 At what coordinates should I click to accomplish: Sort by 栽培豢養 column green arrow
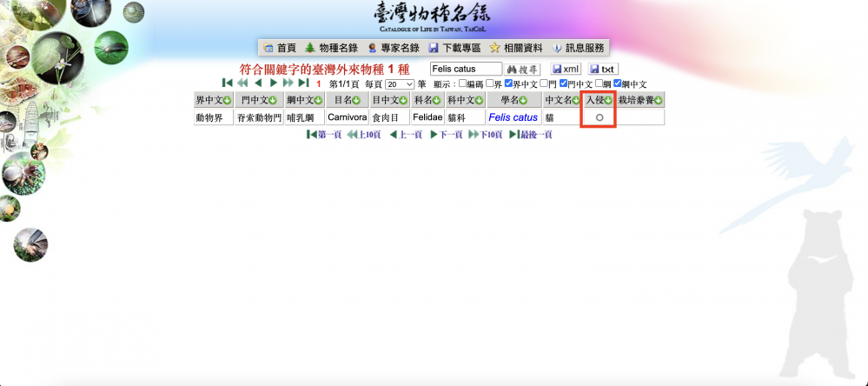click(x=659, y=101)
